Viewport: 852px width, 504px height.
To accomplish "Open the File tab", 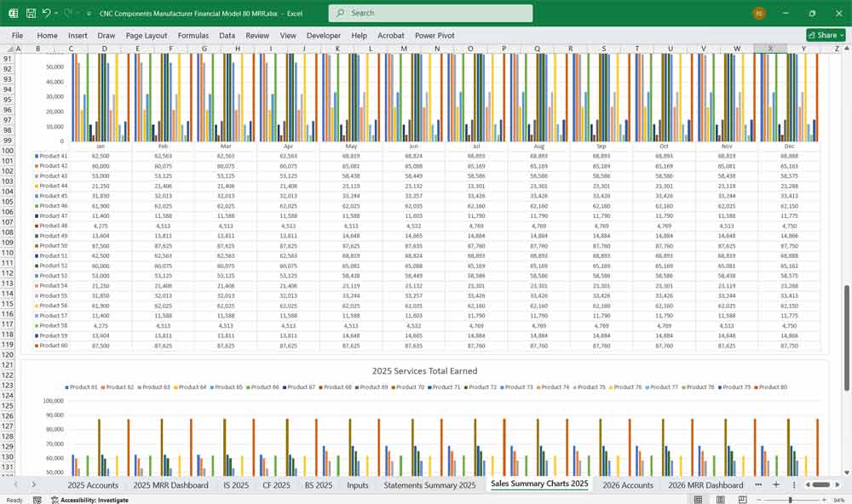I will pyautogui.click(x=17, y=35).
